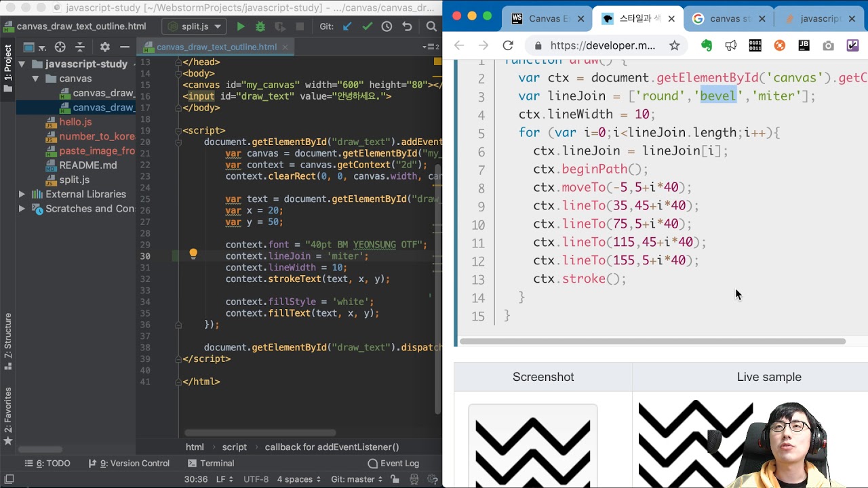Switch to the Canvas WebStorm Chrome tab
Viewport: 868px width, 488px height.
548,18
